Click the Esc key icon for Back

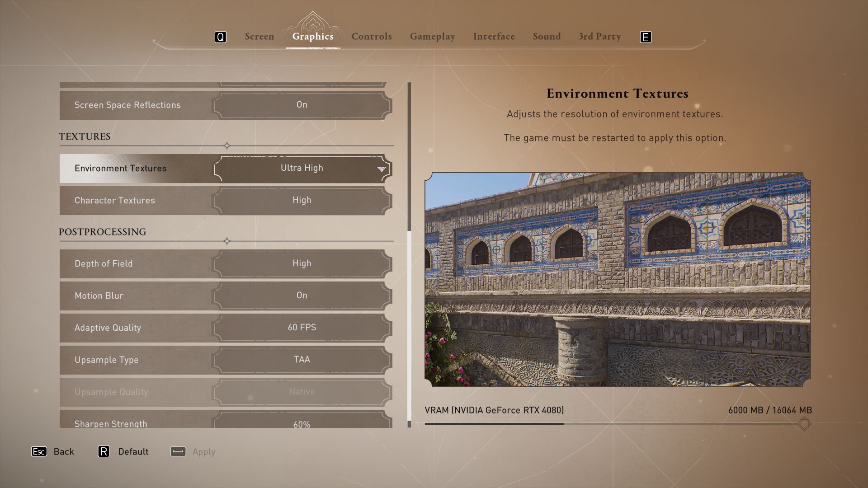click(39, 451)
